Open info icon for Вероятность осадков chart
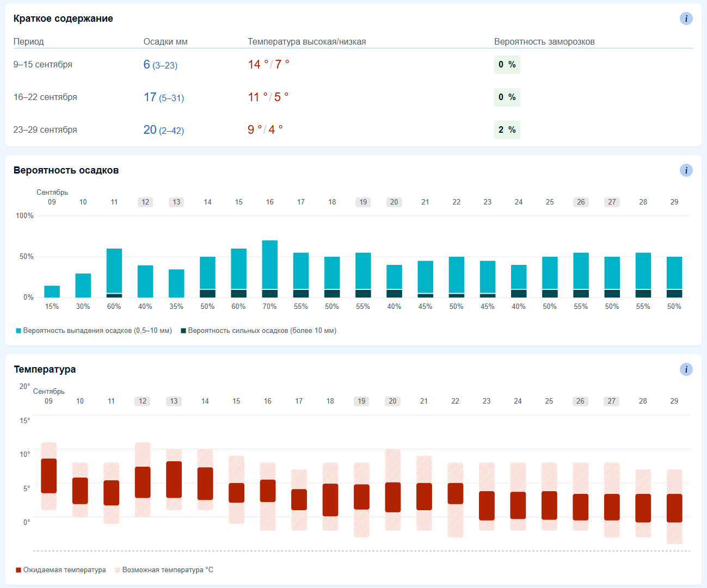The width and height of the screenshot is (707, 588). 686,170
